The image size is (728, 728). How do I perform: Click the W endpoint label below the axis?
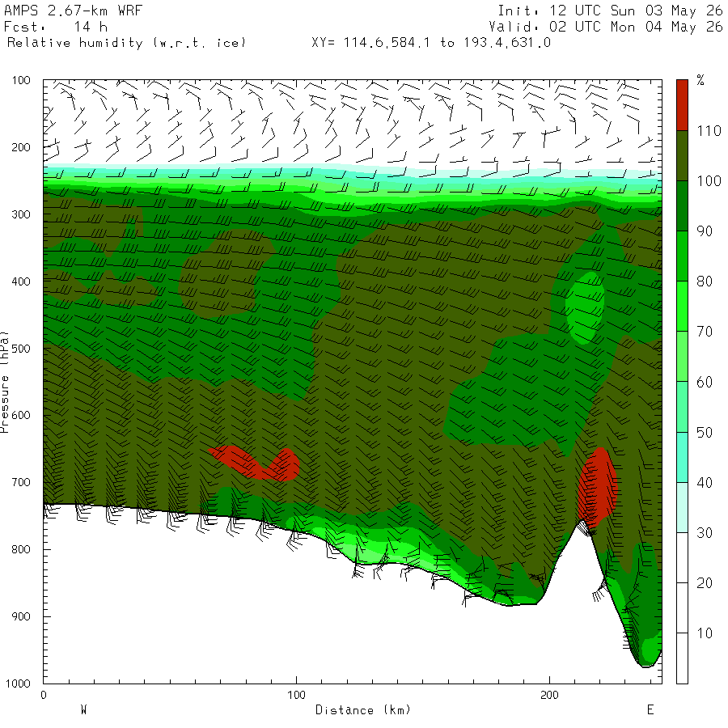(84, 710)
